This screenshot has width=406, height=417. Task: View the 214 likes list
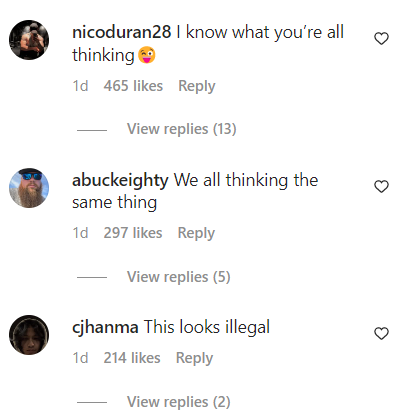[x=132, y=358]
